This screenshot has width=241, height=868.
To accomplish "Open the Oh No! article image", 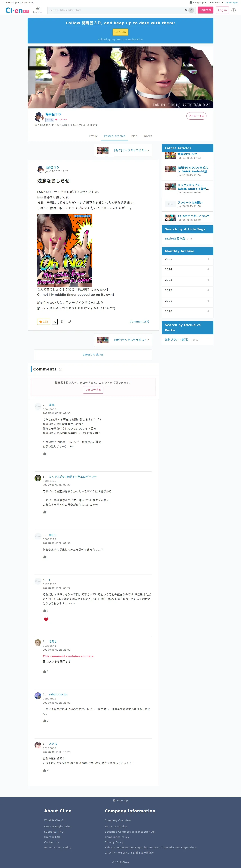I will pos(64,250).
